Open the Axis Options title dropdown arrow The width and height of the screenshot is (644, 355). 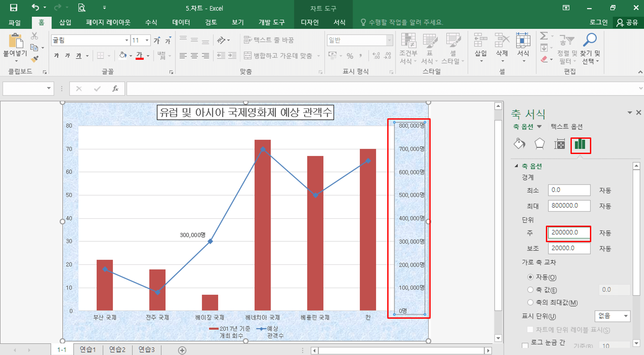tap(539, 126)
